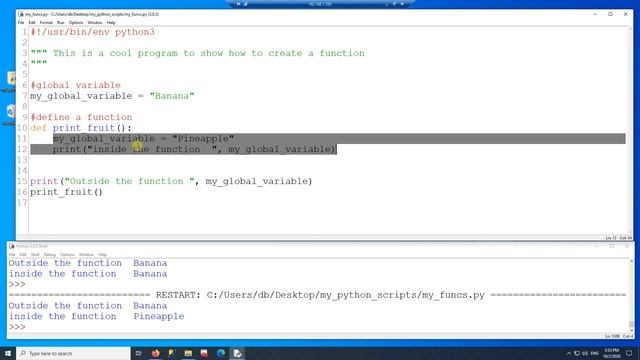Close the my_funcs.py editor window

(x=625, y=14)
